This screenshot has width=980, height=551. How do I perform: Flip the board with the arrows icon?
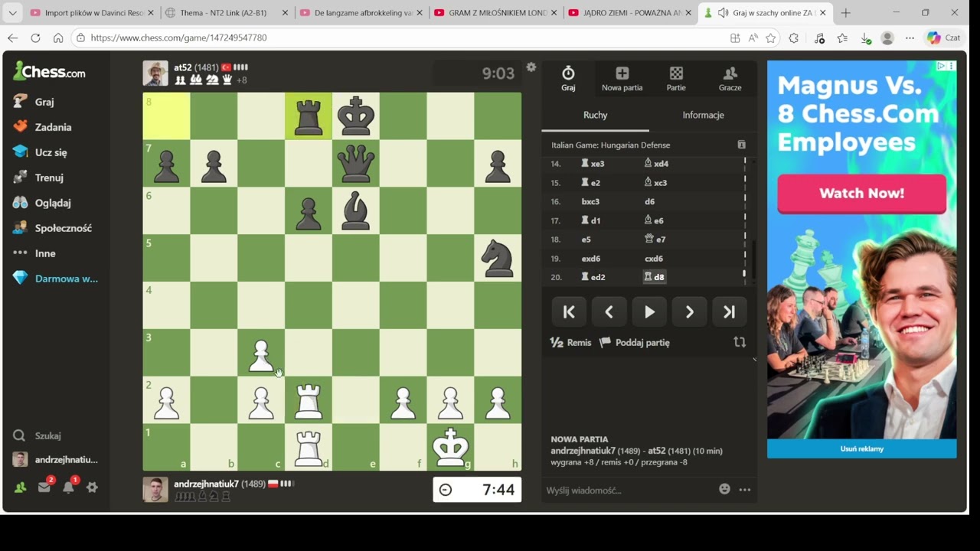point(740,342)
